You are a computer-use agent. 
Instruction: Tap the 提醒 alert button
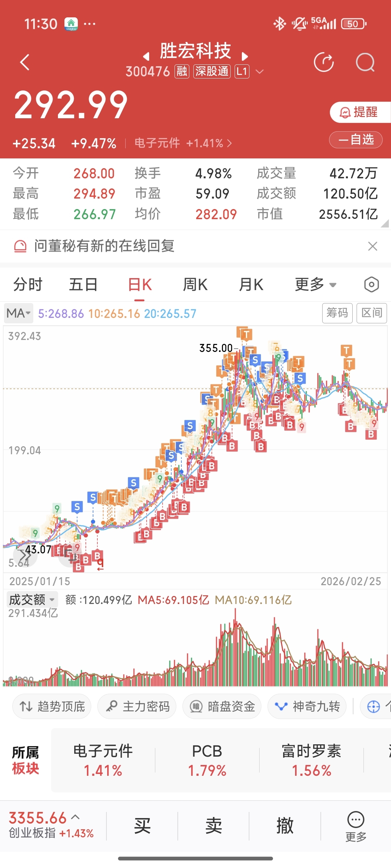coord(360,112)
